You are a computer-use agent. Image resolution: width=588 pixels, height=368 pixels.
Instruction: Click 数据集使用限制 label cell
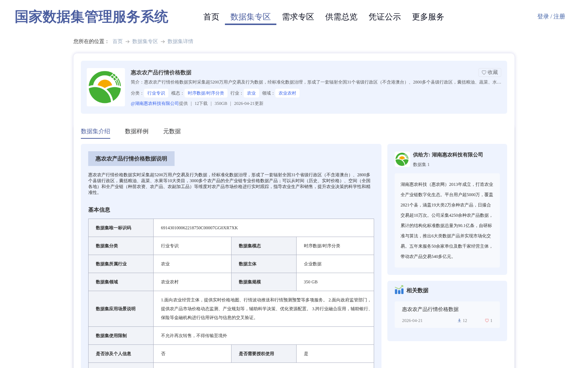click(x=121, y=336)
